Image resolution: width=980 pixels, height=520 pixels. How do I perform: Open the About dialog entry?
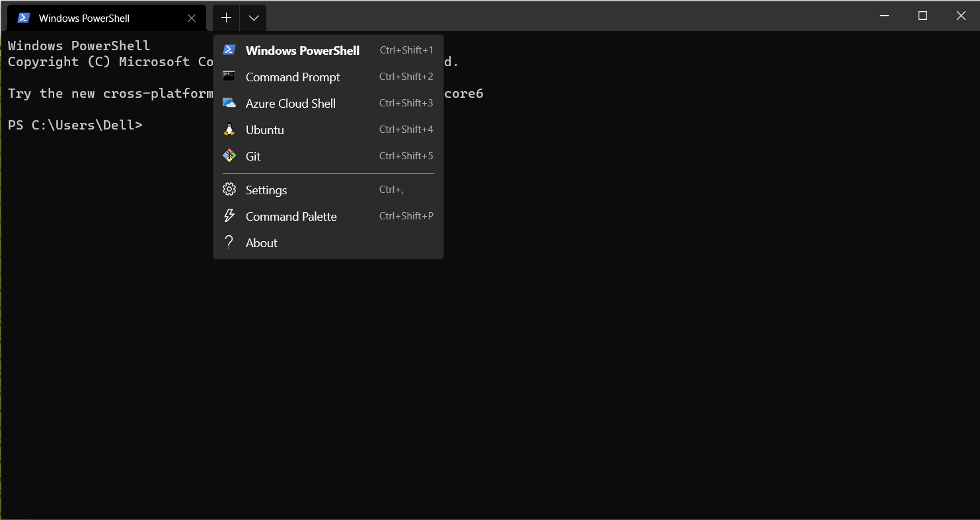[261, 242]
